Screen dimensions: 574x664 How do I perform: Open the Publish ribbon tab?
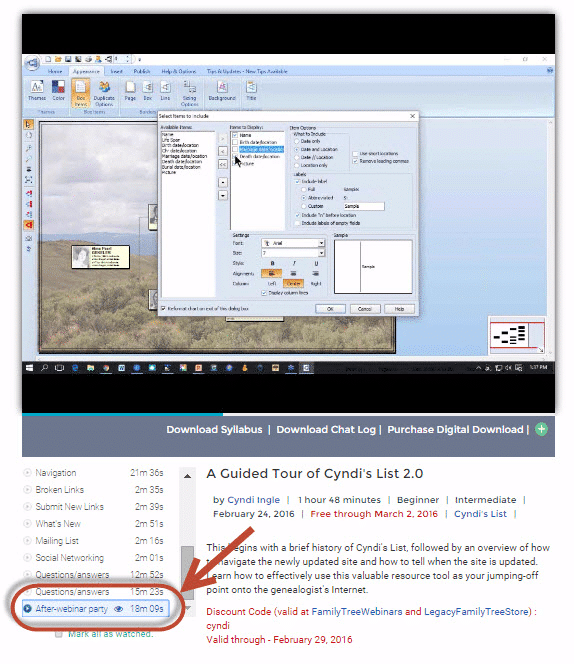click(142, 72)
